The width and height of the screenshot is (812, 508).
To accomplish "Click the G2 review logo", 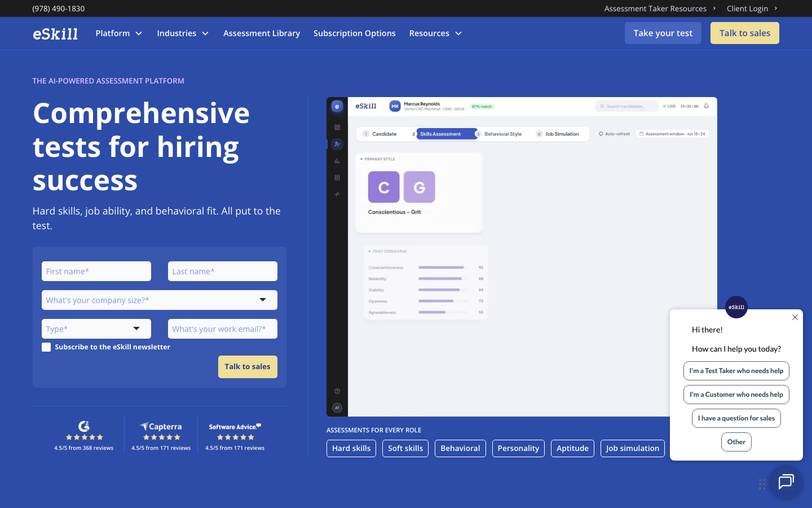I will (x=84, y=426).
